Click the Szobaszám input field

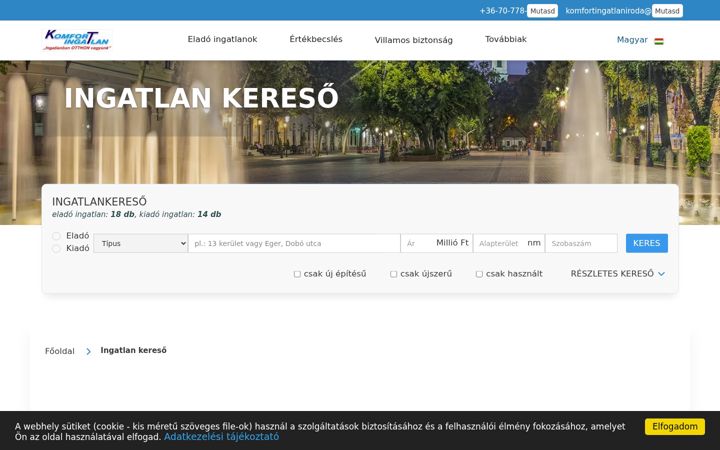[x=581, y=243]
